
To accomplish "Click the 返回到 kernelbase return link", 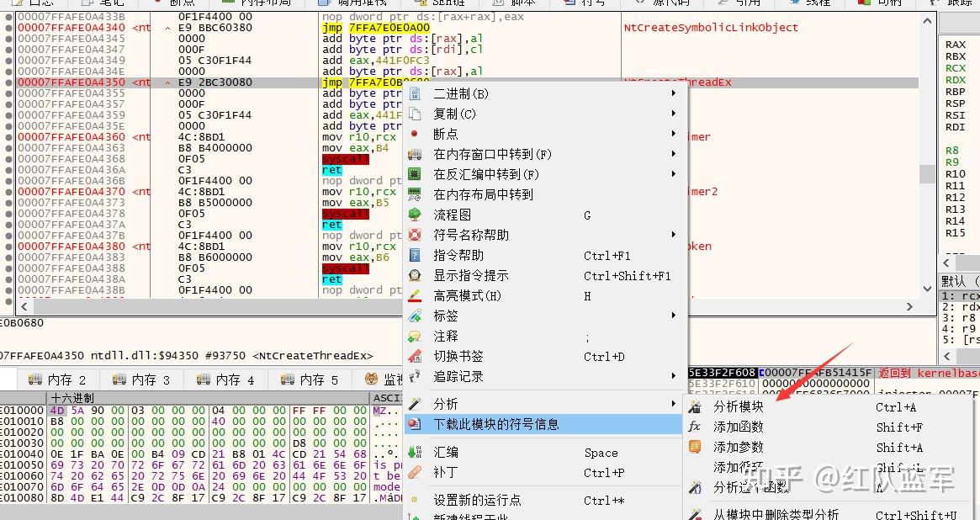I will pyautogui.click(x=925, y=372).
